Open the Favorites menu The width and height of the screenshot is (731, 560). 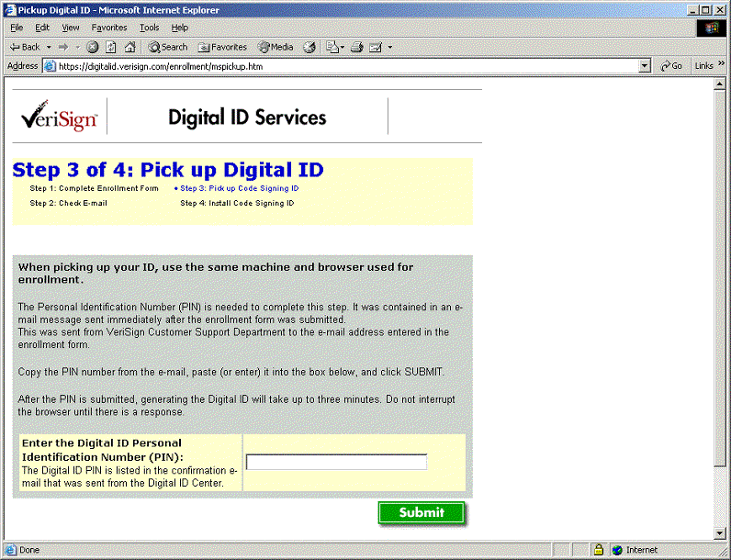[x=109, y=28]
